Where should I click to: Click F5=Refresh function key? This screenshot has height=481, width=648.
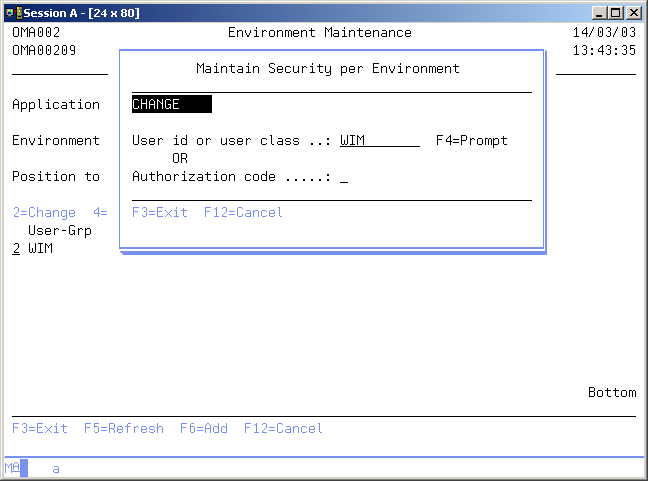coord(123,429)
